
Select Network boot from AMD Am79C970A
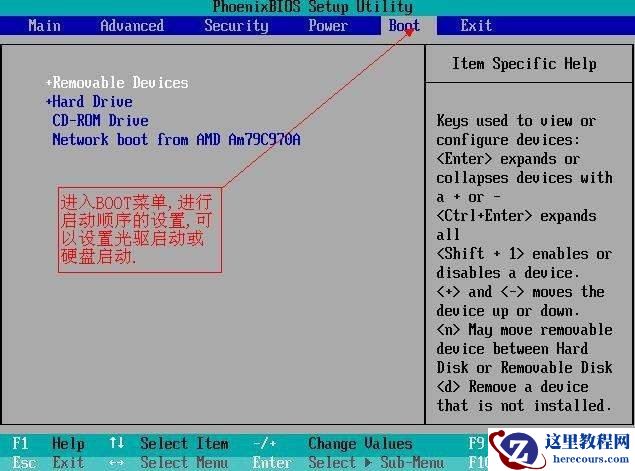[x=177, y=140]
